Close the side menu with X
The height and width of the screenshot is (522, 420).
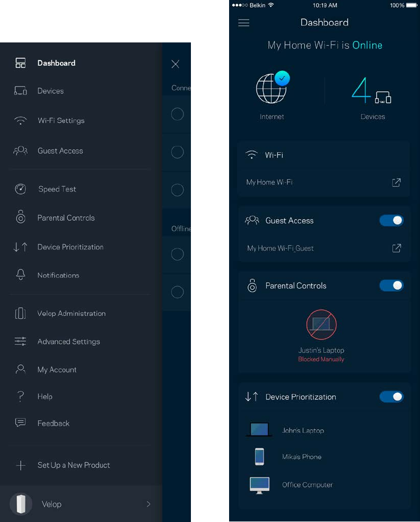coord(176,64)
